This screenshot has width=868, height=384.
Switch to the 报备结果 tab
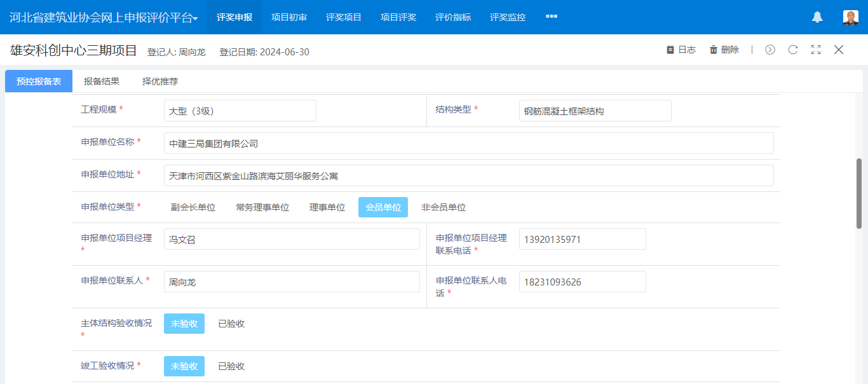(102, 81)
